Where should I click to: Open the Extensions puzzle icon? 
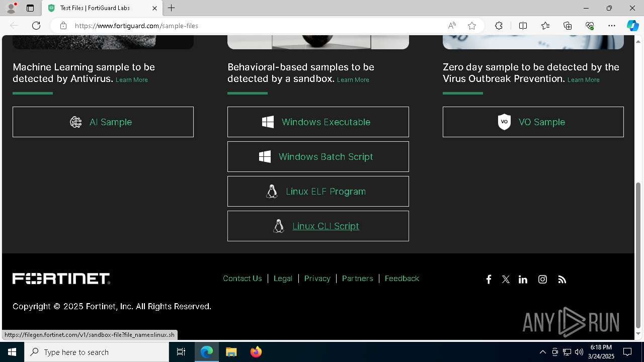[499, 26]
